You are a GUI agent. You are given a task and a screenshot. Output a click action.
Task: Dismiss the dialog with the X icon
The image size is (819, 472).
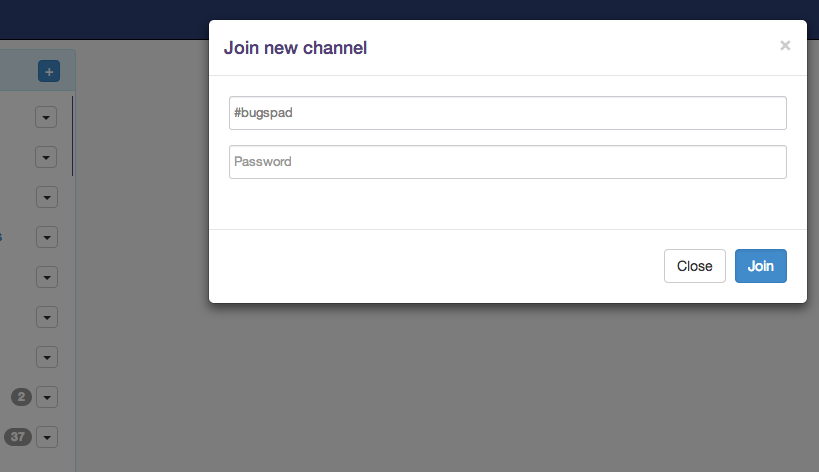click(x=785, y=45)
